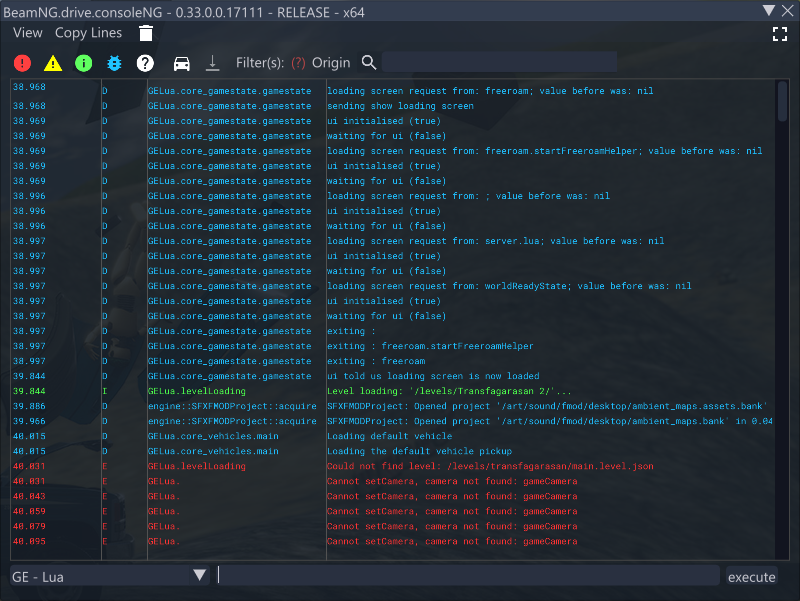The image size is (800, 601).
Task: Toggle the vehicle car log filter
Action: coord(182,63)
